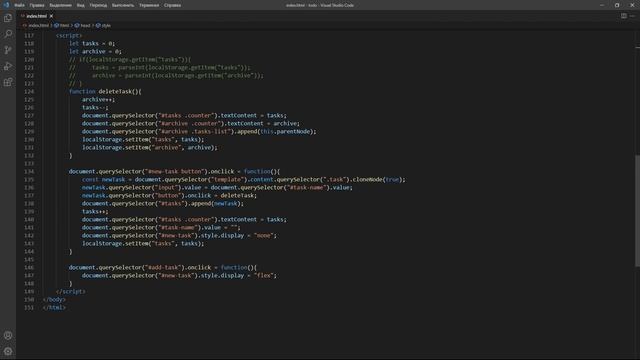Click the '#new-task button' onclick line
Screen dimensions: 640x360
174,172
